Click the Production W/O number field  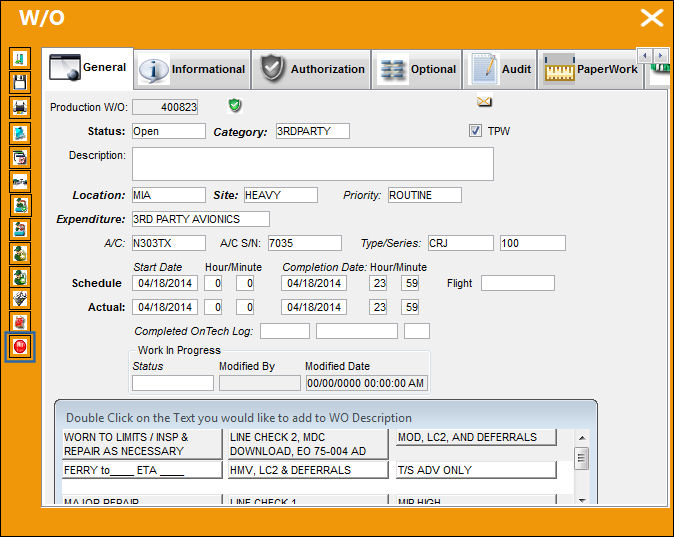click(x=165, y=107)
